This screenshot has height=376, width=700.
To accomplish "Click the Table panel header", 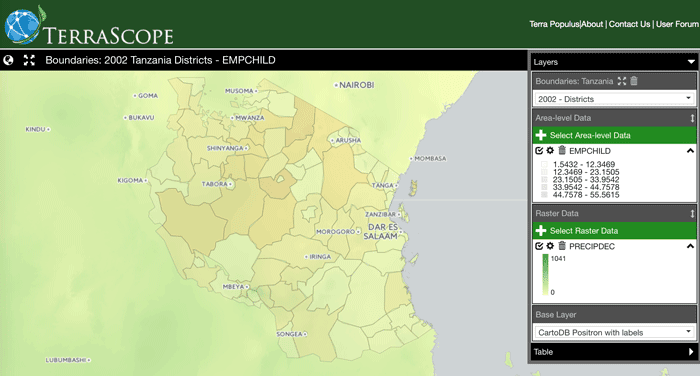I will (x=614, y=352).
